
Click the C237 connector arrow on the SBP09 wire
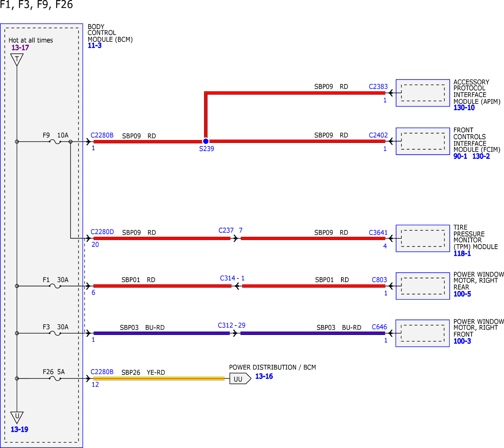(x=235, y=238)
